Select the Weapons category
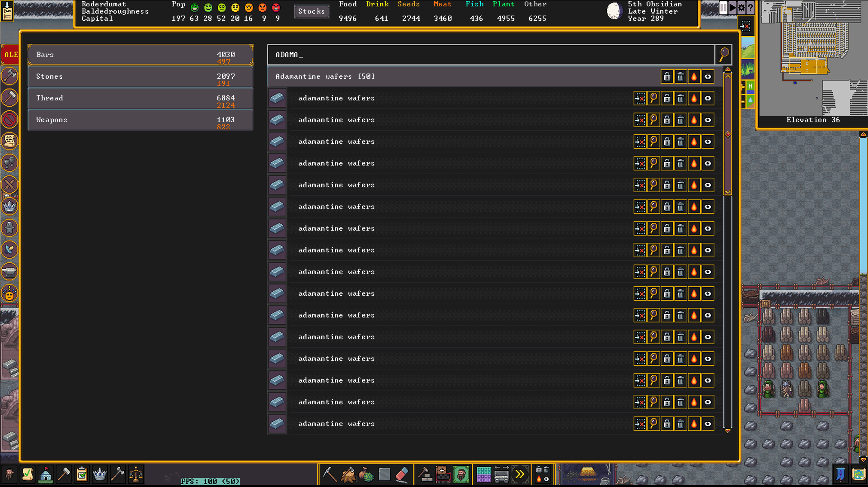The height and width of the screenshot is (487, 868). [x=141, y=120]
